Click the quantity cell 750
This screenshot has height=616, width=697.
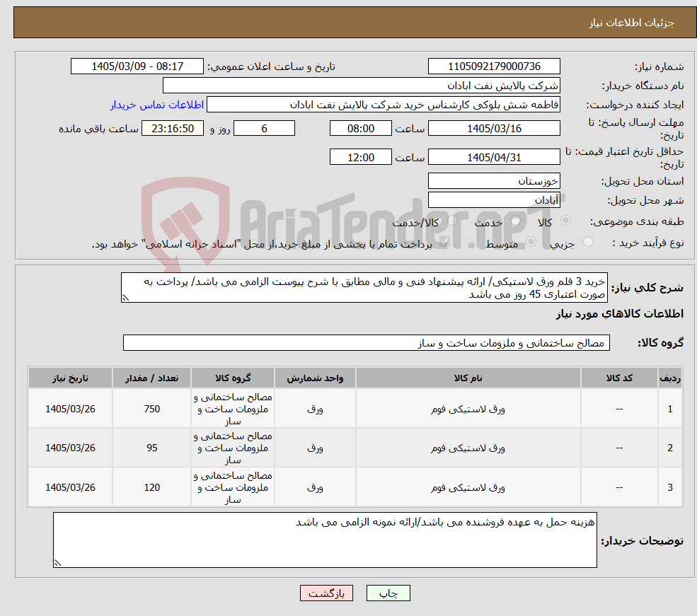click(x=151, y=409)
